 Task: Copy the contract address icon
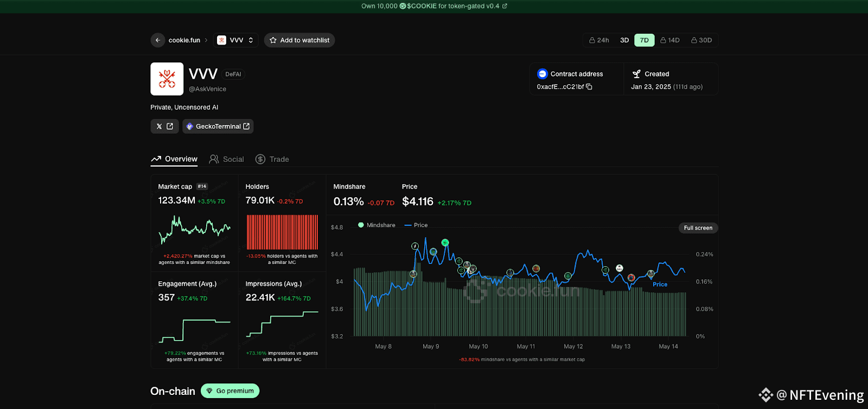coord(589,87)
